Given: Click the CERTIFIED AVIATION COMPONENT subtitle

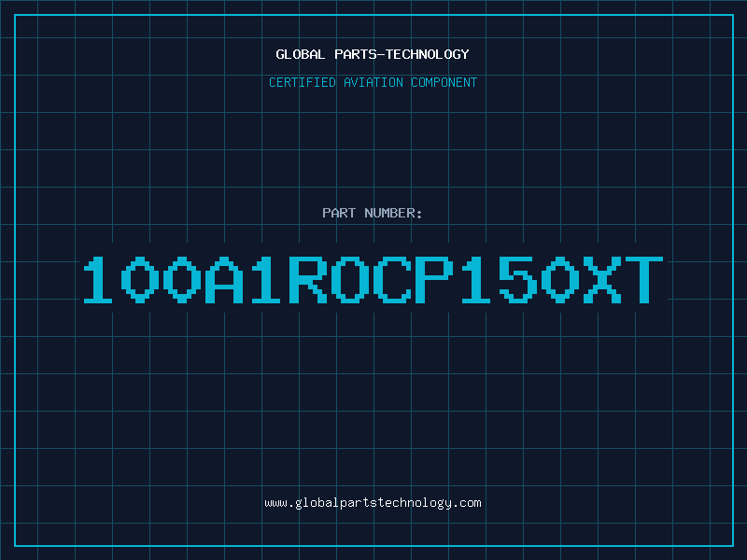Looking at the screenshot, I should tap(373, 82).
